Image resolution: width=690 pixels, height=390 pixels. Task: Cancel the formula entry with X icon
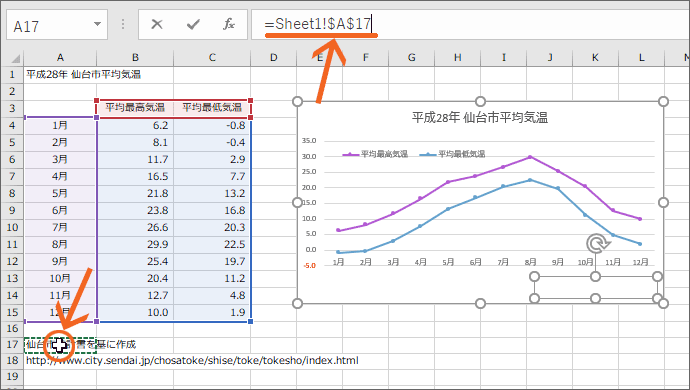[157, 24]
